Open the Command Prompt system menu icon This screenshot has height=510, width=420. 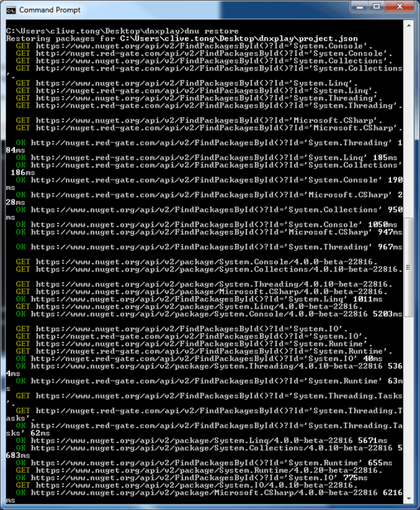tap(11, 10)
